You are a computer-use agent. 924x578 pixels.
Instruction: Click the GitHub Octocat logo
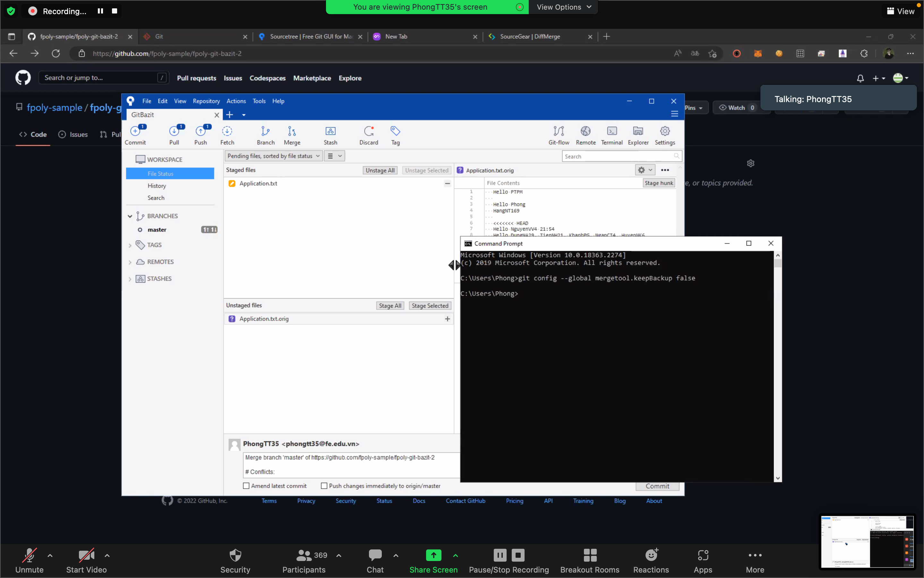point(23,78)
